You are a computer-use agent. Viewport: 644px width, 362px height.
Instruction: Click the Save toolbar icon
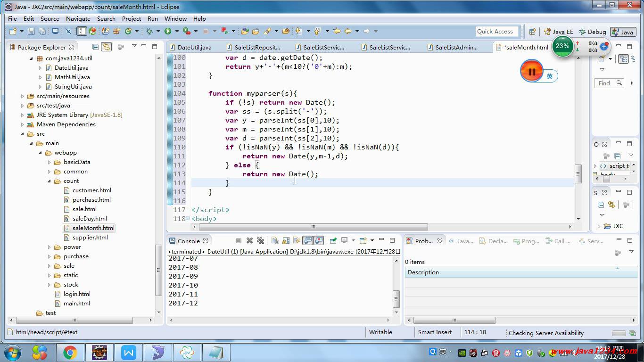31,31
